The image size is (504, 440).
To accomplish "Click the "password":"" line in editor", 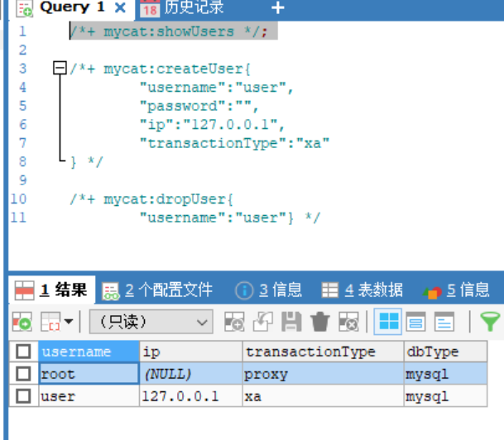I will point(199,106).
